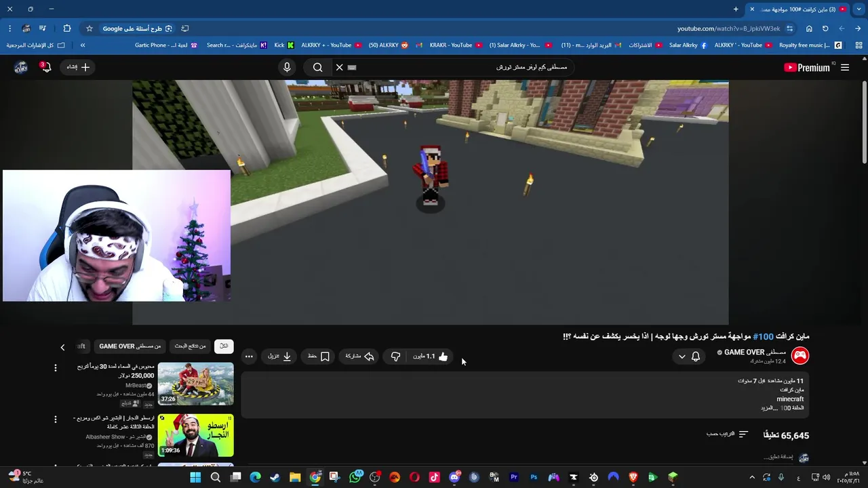This screenshot has height=488, width=868.
Task: Open channel name مصطفى GAME OVER link
Action: pyautogui.click(x=755, y=352)
